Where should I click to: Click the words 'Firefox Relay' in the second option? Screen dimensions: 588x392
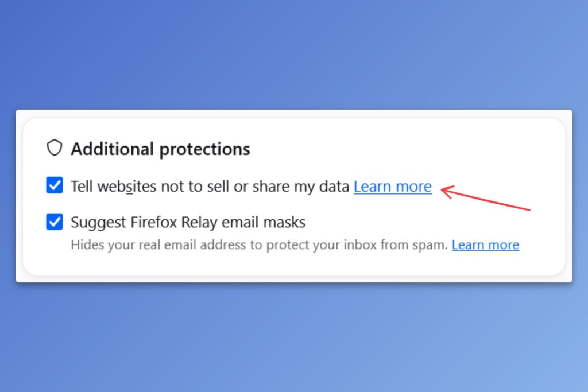(x=173, y=222)
